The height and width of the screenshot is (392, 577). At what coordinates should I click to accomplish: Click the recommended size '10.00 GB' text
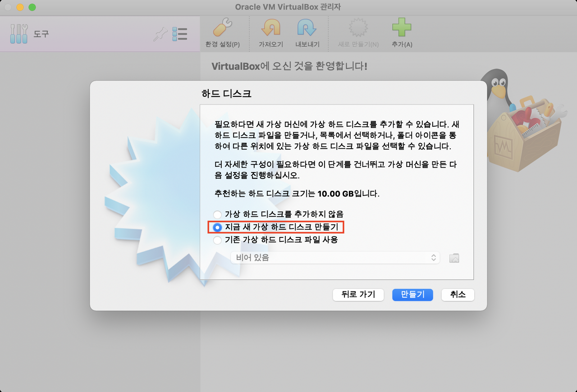point(335,194)
